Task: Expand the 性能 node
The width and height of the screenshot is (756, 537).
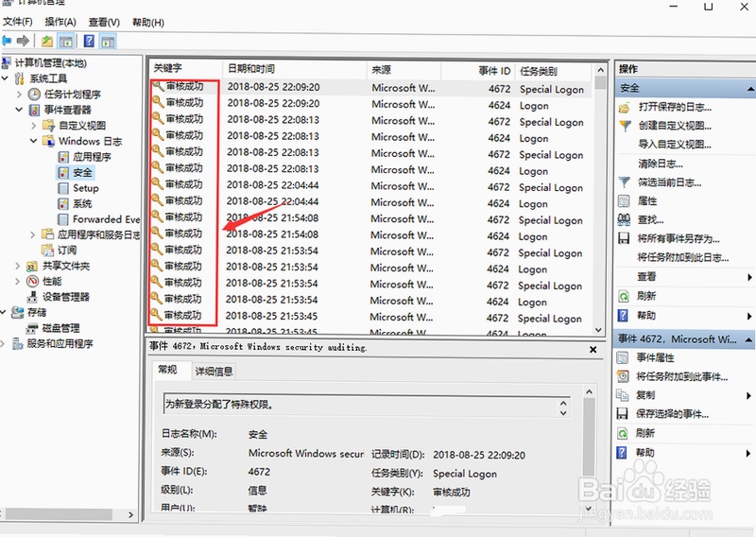Action: point(18,282)
